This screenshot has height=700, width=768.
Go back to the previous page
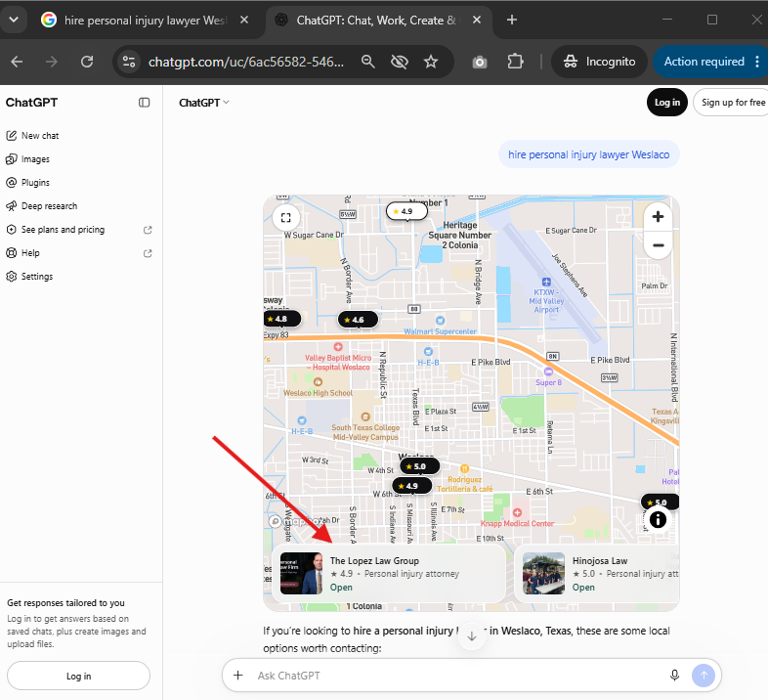point(18,62)
